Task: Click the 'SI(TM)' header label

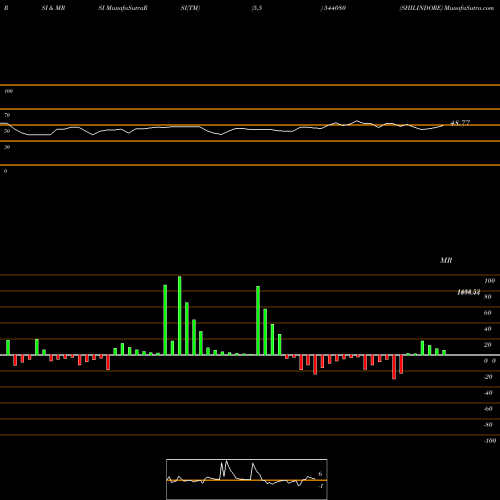Action: (190, 8)
